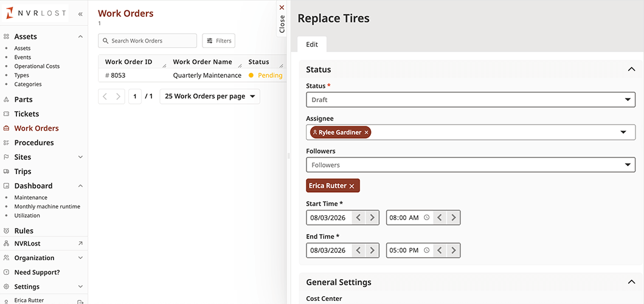The width and height of the screenshot is (644, 304).
Task: Step End Time date back one day
Action: [358, 250]
